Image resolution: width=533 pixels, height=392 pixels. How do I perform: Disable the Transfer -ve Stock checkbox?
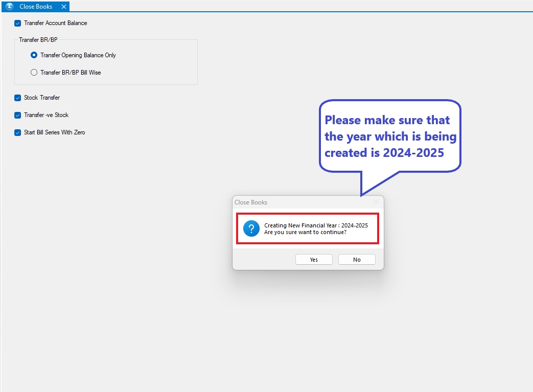(18, 115)
